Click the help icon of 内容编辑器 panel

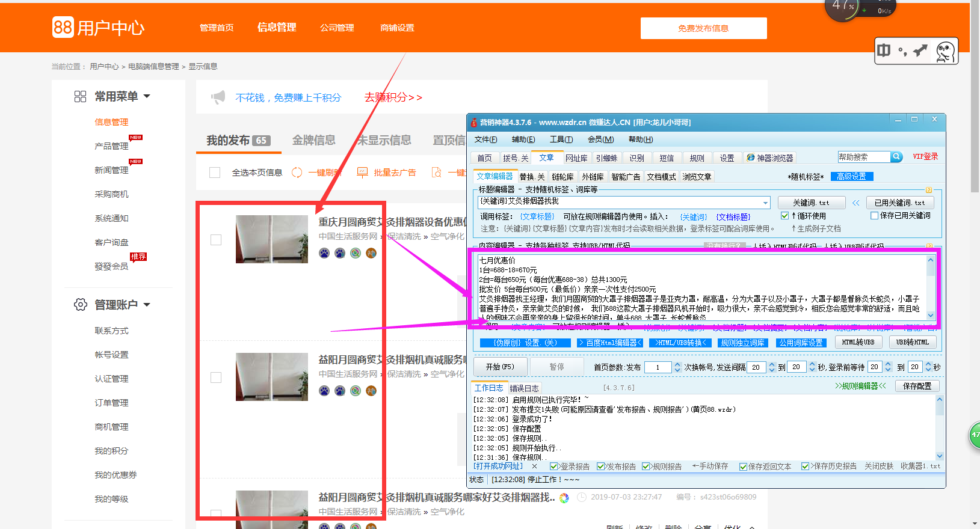929,246
